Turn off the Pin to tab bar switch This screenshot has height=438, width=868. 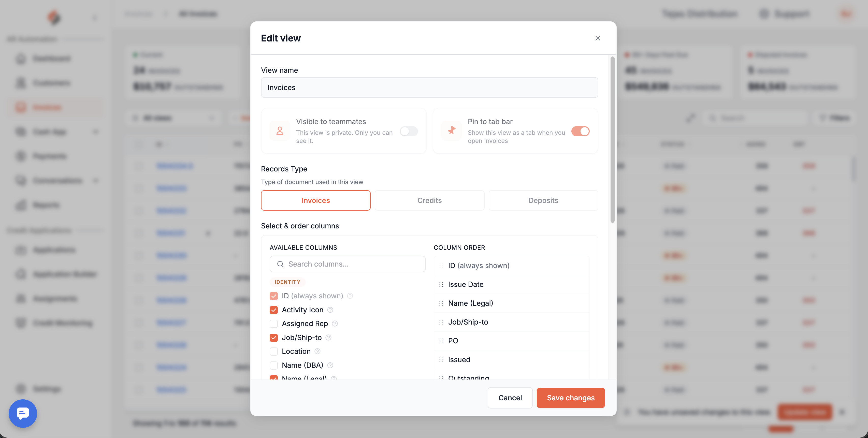[x=580, y=131]
